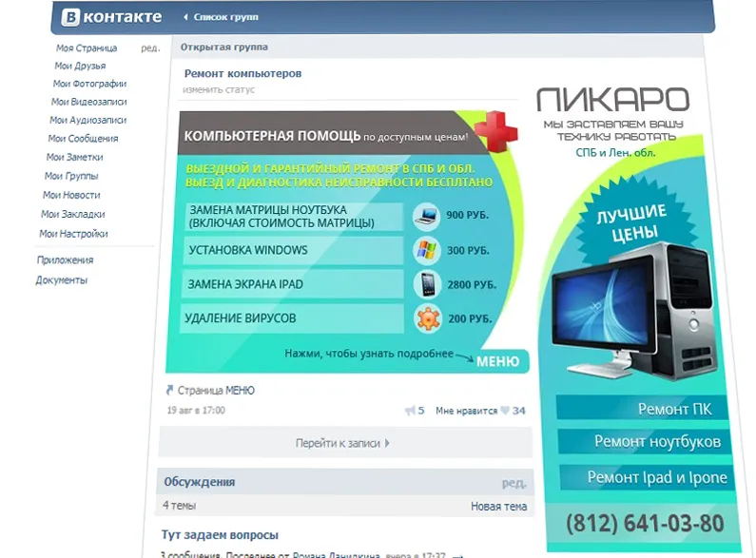
Task: Select Ремонт ПК in the right banner
Action: (x=642, y=409)
